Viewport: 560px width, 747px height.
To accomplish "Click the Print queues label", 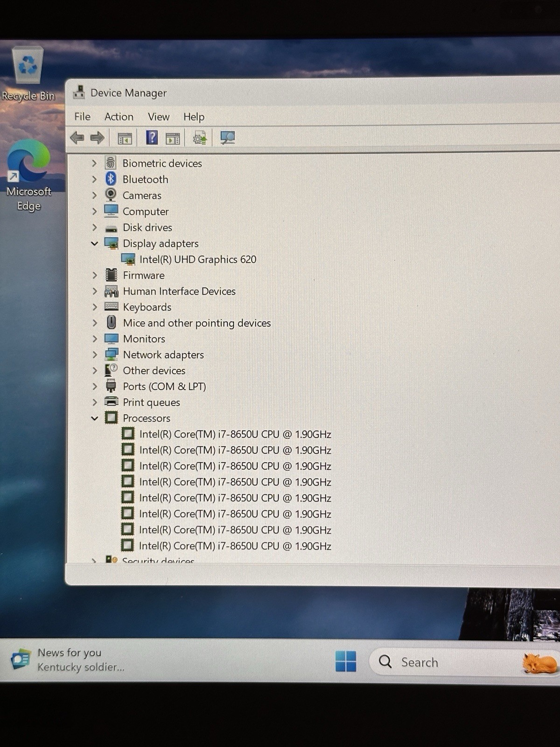I will click(x=151, y=402).
